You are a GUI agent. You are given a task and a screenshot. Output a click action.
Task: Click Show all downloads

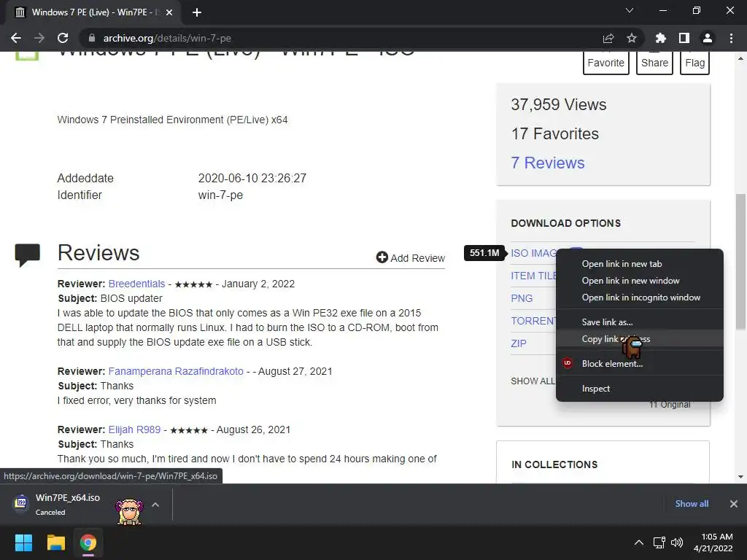click(x=692, y=503)
